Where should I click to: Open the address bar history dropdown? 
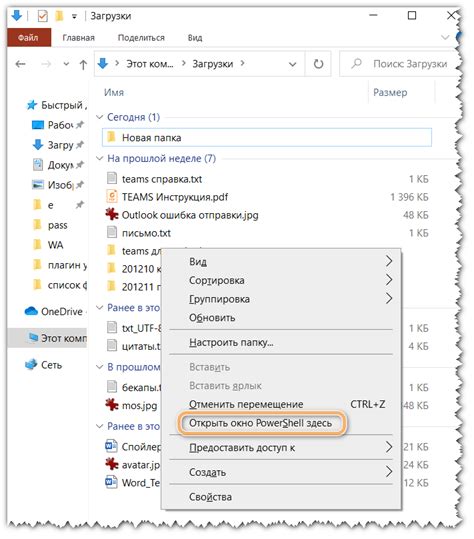292,64
